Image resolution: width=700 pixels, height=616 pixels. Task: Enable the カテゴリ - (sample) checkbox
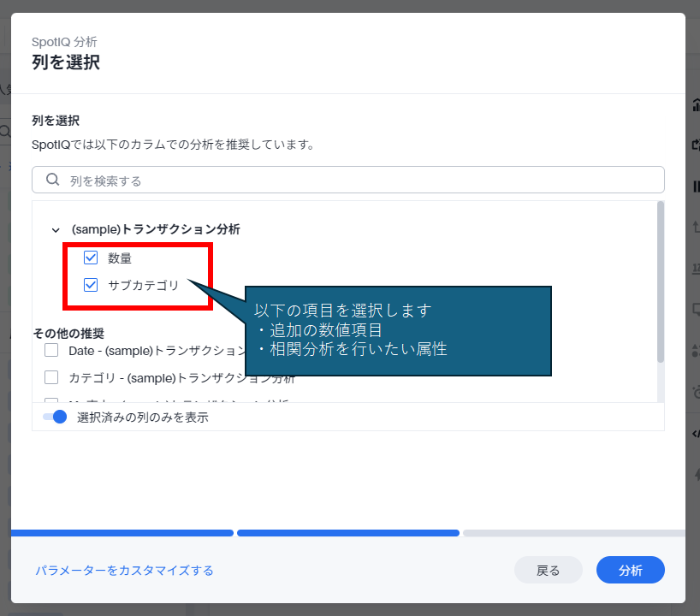[x=51, y=377]
